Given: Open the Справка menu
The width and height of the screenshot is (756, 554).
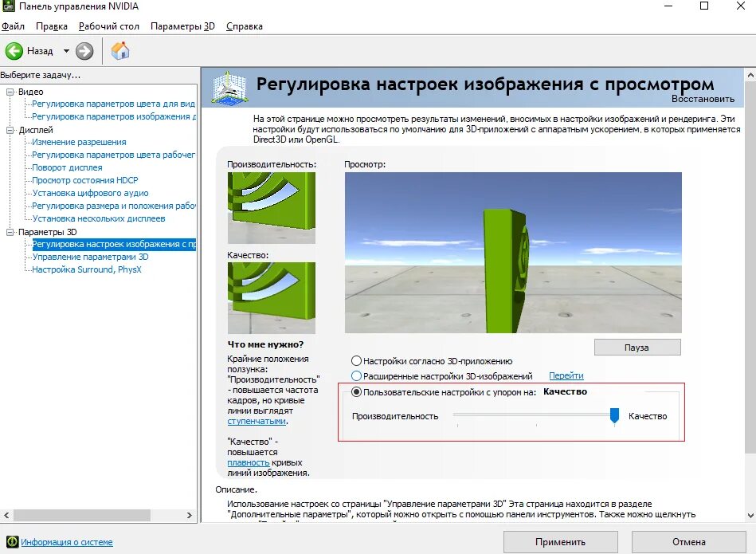Looking at the screenshot, I should 245,26.
